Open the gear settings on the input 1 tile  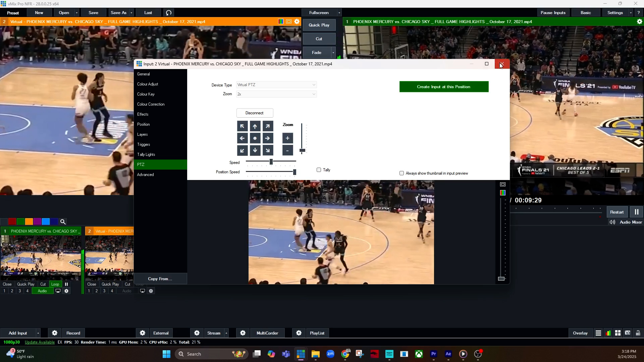[66, 291]
